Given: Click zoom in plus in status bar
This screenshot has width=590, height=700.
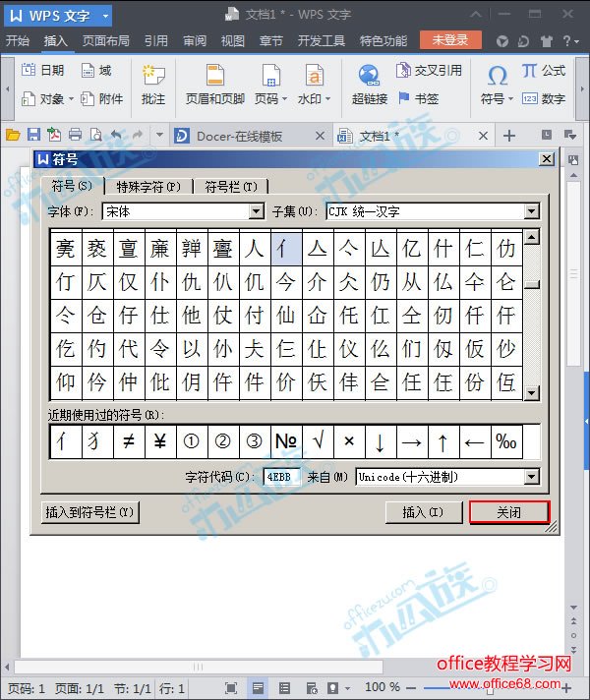Looking at the screenshot, I should click(567, 688).
